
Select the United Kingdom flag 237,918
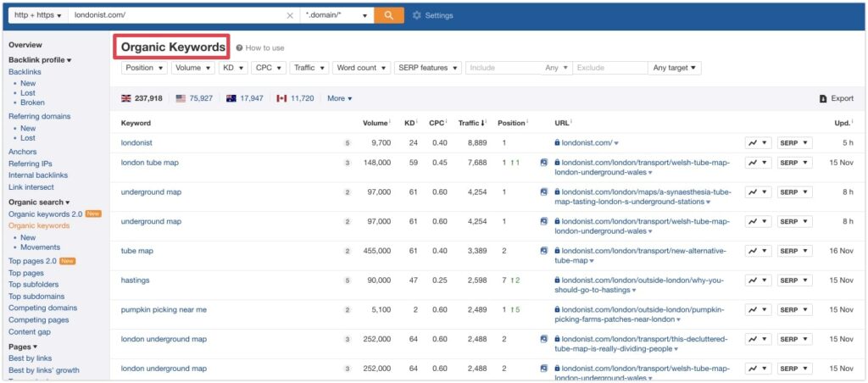pyautogui.click(x=142, y=98)
